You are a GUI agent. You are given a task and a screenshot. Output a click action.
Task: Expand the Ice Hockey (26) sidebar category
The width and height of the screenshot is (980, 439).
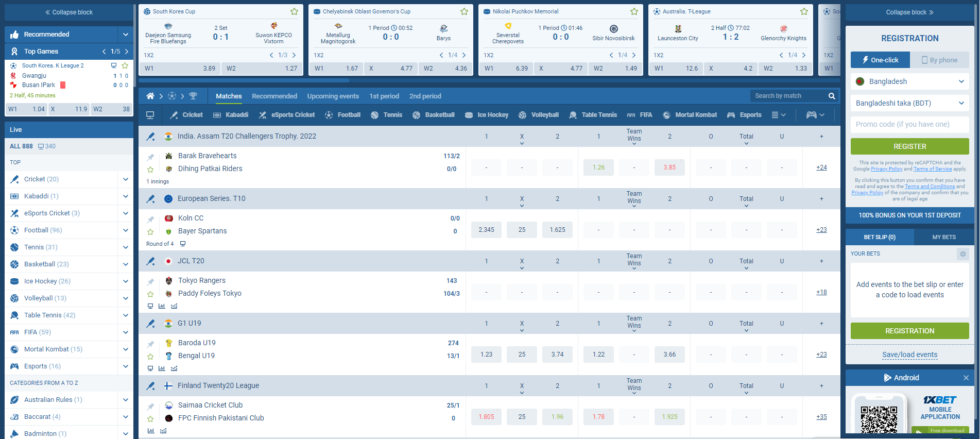click(x=126, y=281)
